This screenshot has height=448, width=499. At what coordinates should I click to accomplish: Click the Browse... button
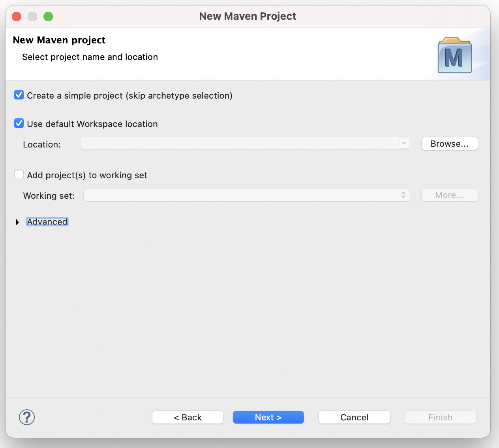click(450, 144)
